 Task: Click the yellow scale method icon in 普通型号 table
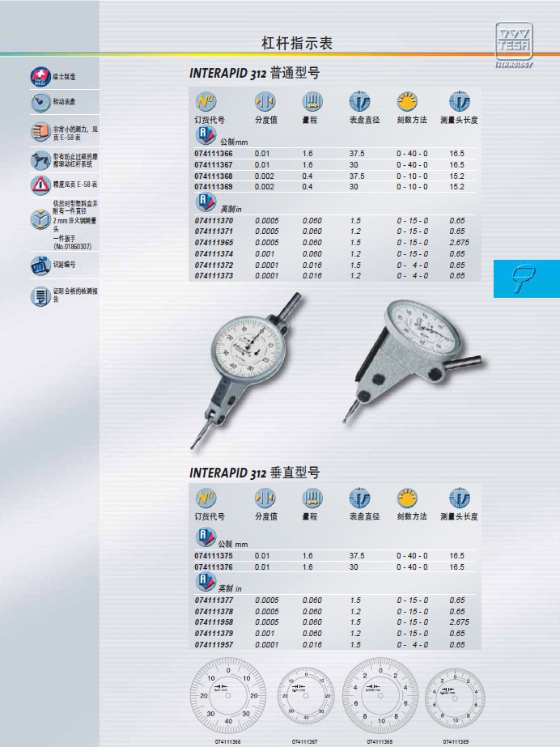(407, 101)
